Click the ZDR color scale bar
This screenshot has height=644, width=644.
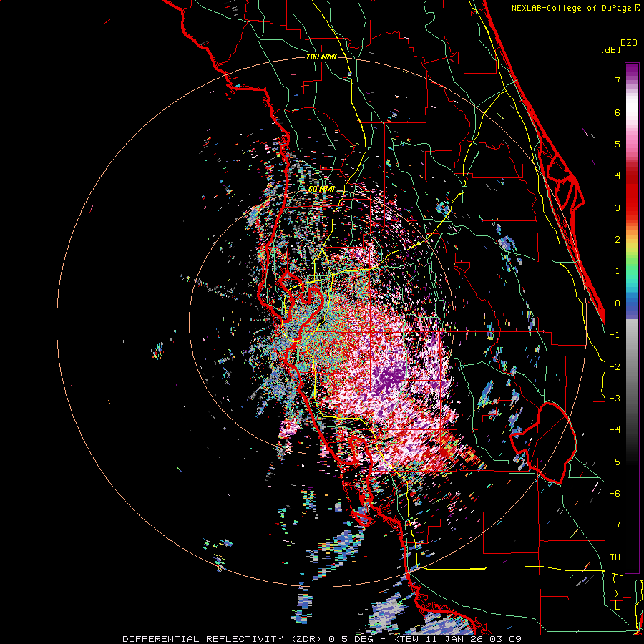632,318
